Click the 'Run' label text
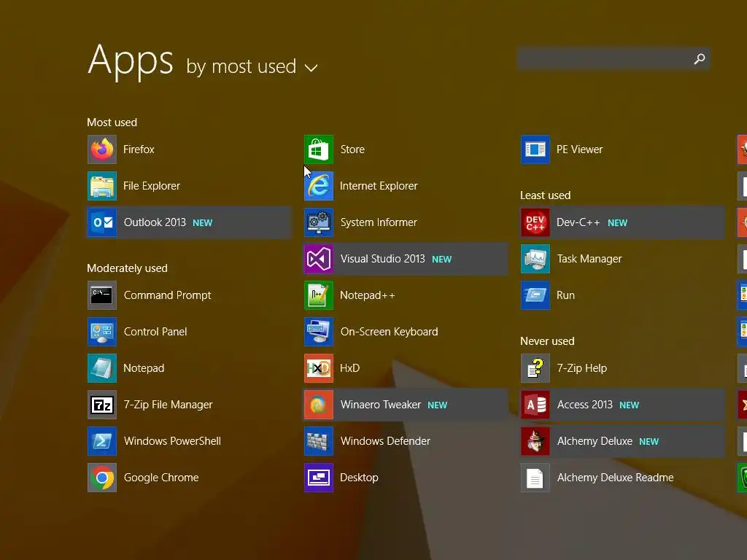Image resolution: width=747 pixels, height=560 pixels. click(565, 295)
